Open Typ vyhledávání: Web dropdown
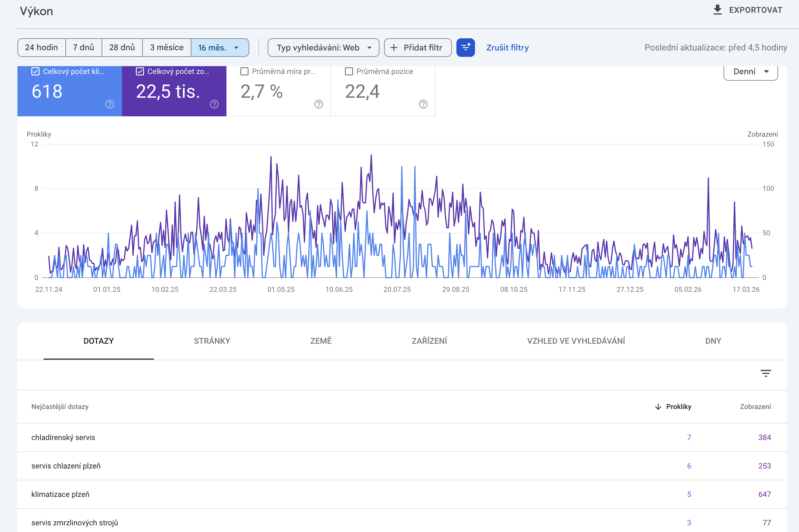The image size is (799, 532). pyautogui.click(x=323, y=48)
